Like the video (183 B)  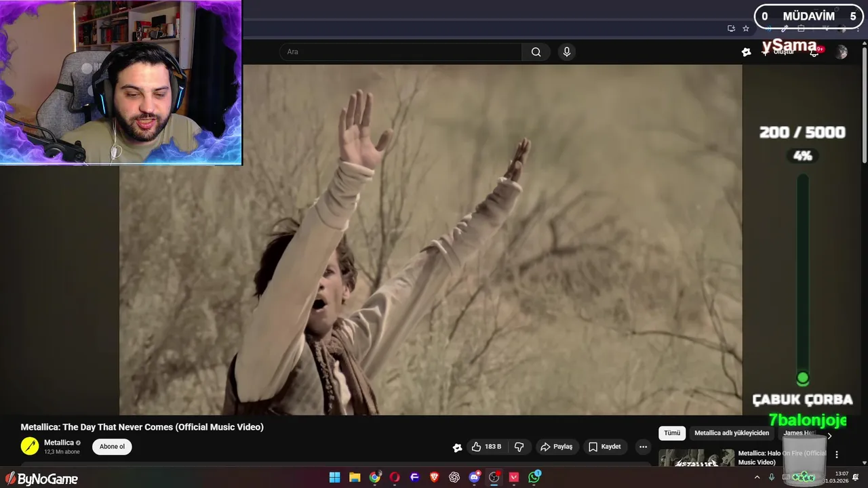tap(486, 447)
